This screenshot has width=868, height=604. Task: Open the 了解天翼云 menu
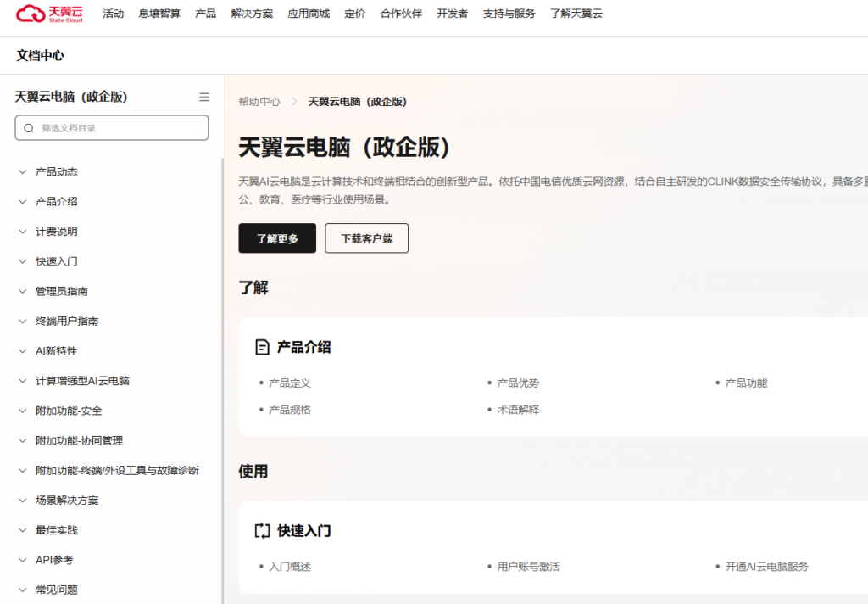click(576, 14)
